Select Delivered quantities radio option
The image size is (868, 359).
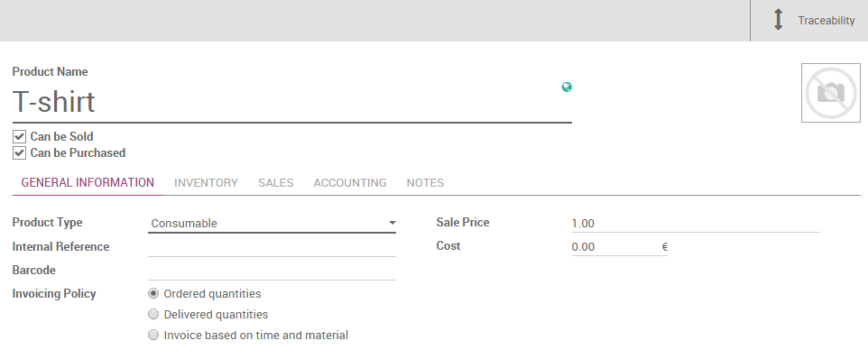pyautogui.click(x=153, y=314)
